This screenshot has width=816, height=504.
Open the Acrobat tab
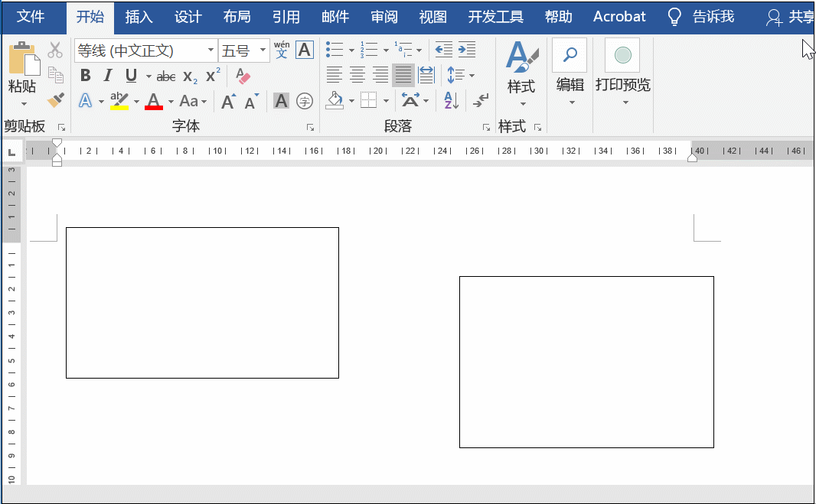tap(619, 17)
